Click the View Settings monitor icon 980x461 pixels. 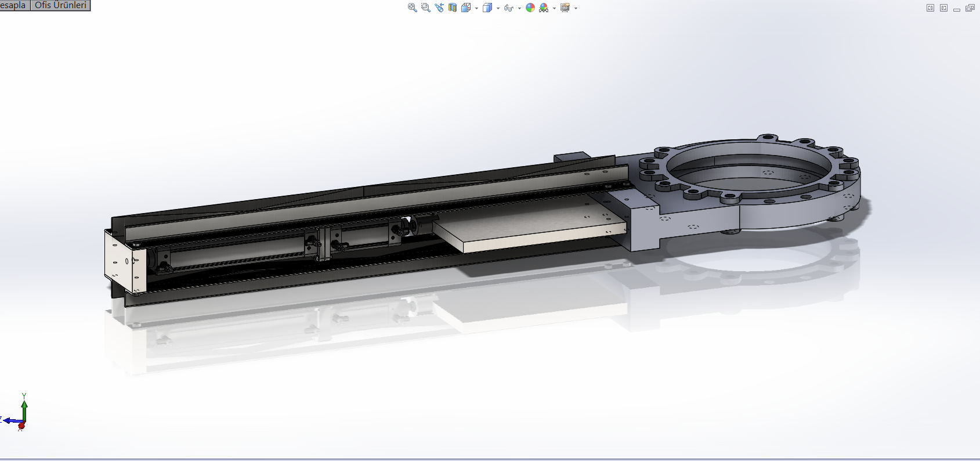click(x=565, y=8)
